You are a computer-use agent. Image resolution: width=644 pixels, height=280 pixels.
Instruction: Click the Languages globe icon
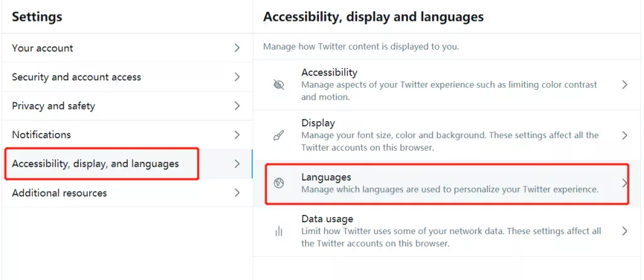[279, 183]
